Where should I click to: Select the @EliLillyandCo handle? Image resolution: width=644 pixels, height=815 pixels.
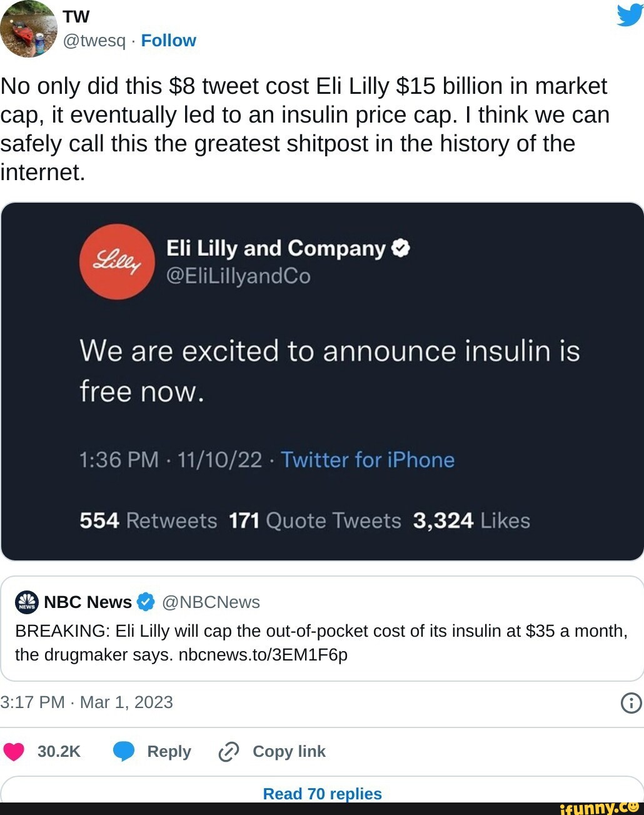(x=239, y=275)
